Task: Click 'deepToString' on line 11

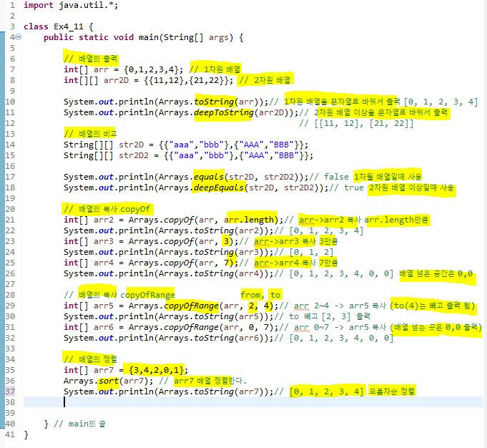Action: (224, 112)
